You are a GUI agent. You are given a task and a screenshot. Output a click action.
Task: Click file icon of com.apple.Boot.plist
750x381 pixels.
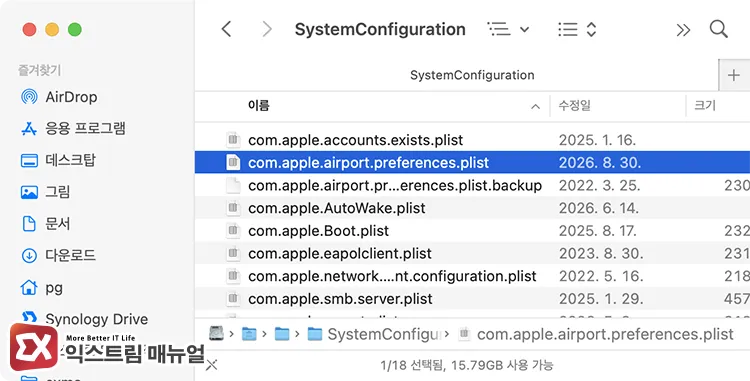pos(233,231)
